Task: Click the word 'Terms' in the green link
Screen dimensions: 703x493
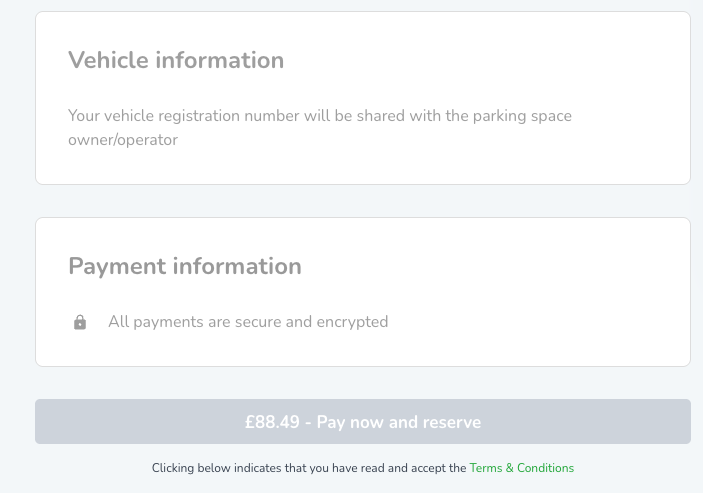Action: (x=486, y=468)
